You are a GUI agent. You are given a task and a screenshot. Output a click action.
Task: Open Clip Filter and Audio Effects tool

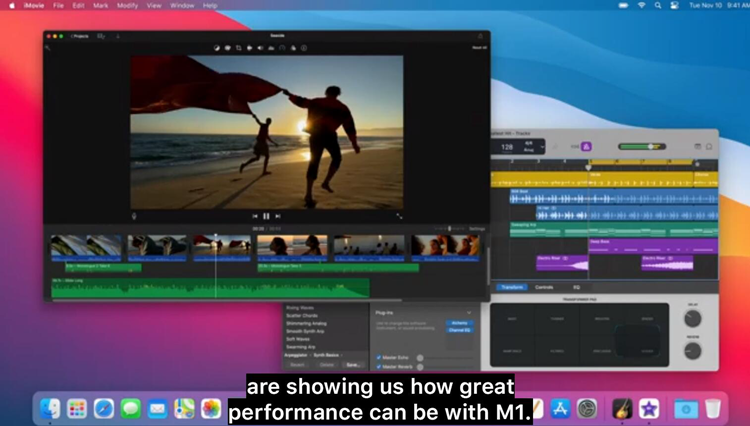[293, 48]
